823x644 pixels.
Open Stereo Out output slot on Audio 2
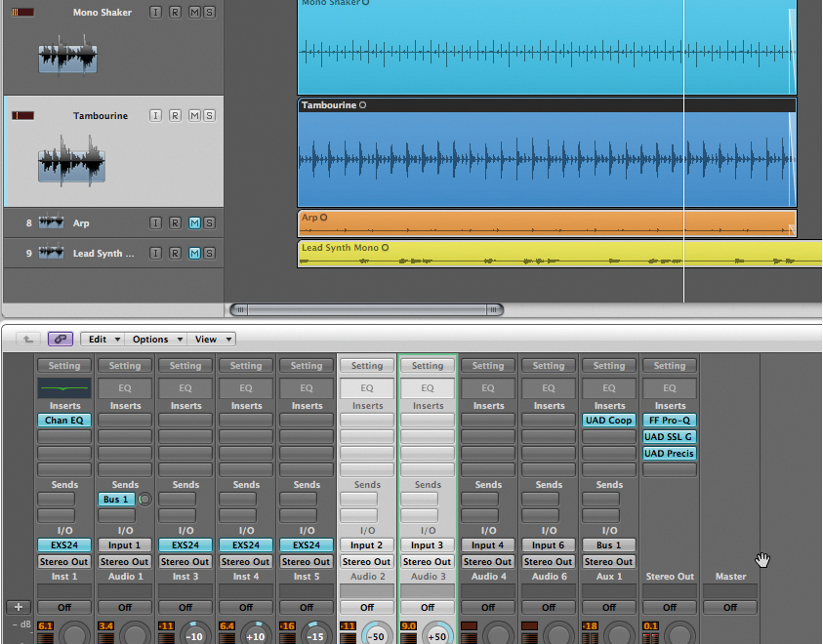[x=367, y=562]
